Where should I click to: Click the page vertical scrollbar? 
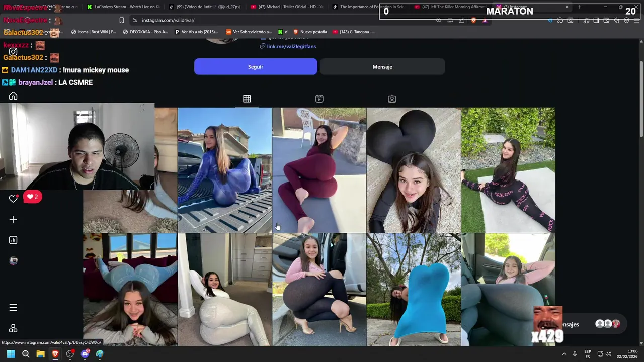(641, 98)
